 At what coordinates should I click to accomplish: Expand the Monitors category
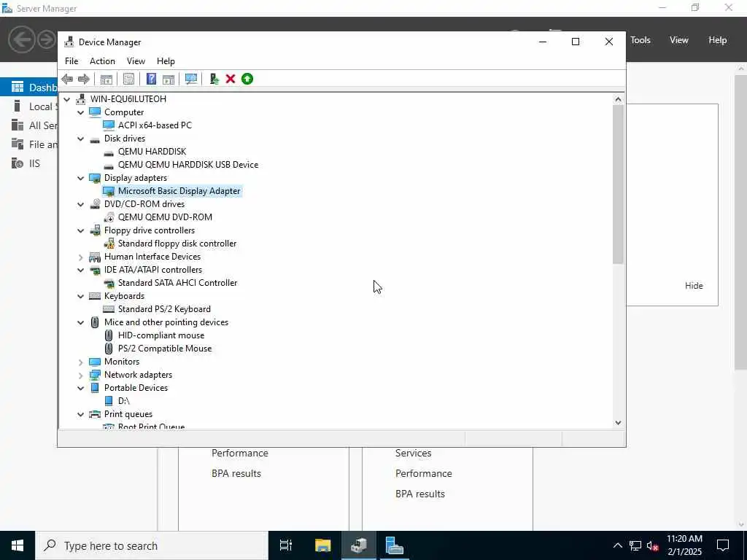pyautogui.click(x=81, y=362)
